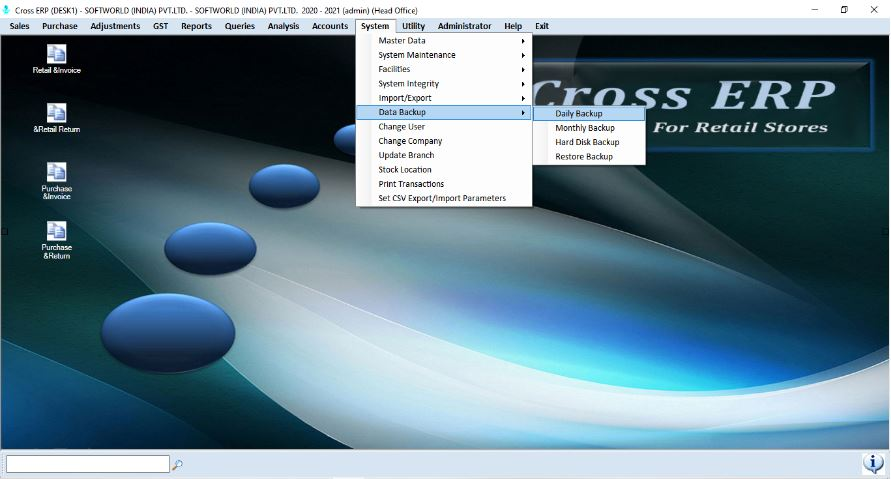Open the Help menu
Viewport: 891px width, 479px height.
pos(513,26)
